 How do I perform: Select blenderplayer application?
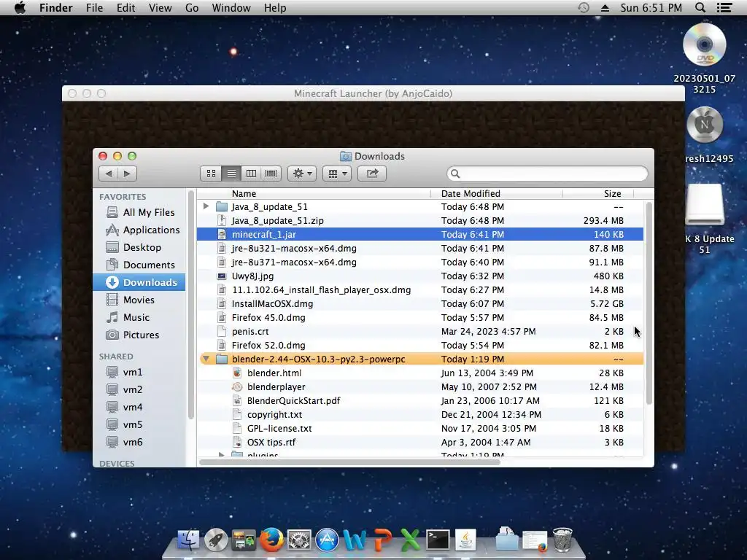(420, 386)
